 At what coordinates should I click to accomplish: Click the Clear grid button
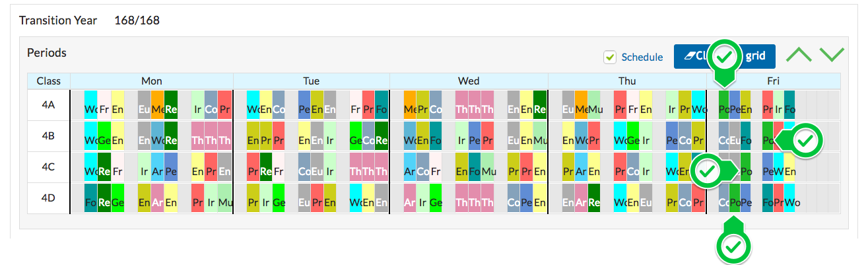pos(724,56)
